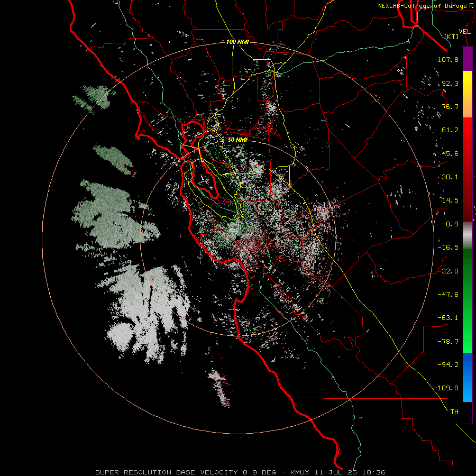Image resolution: width=476 pixels, height=476 pixels.
Task: Click the -16.5 velocity scale value
Action: pos(448,248)
